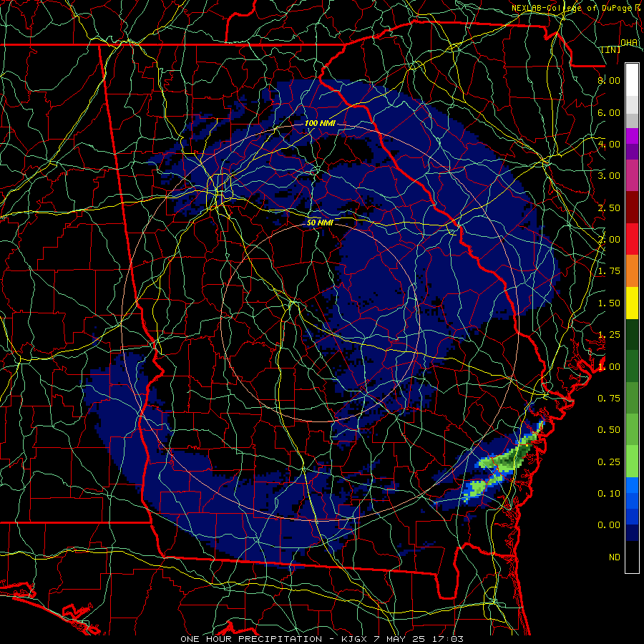The image size is (644, 644).
Task: Click the ONE HOUR PRECIPITATION caption text
Action: point(251,639)
